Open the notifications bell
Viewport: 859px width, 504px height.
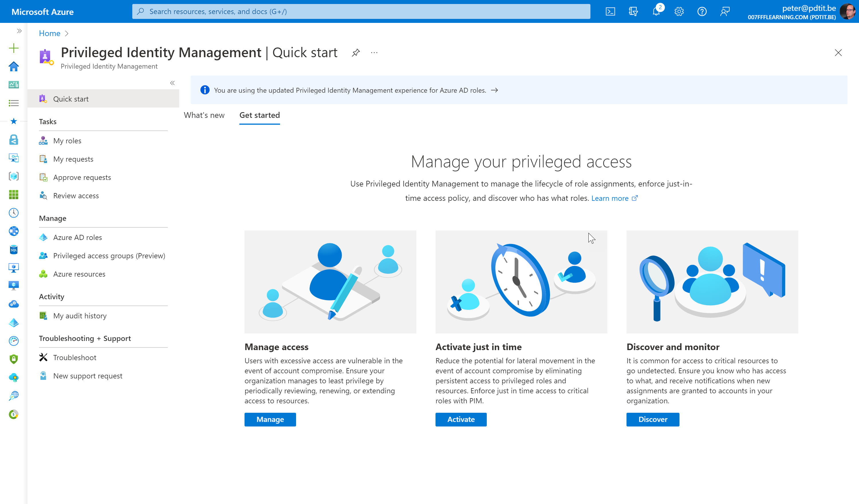pyautogui.click(x=656, y=11)
